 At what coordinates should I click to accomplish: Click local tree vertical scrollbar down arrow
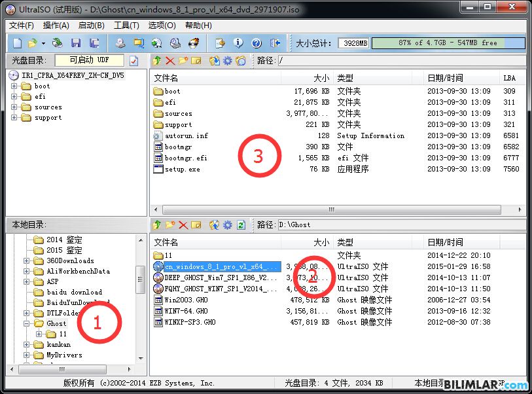pos(141,359)
